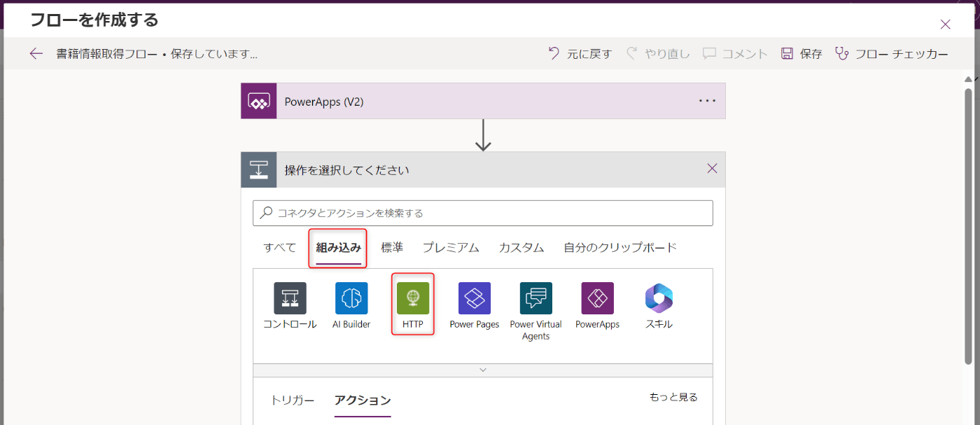Click the 元に戻す text button
Viewport: 980px width, 425px height.
pos(589,54)
